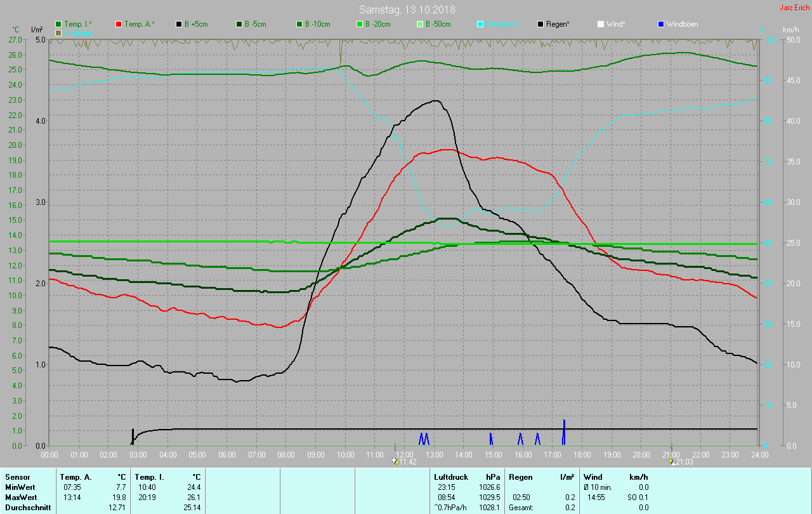Click the '24:00' time axis label
812x514 pixels.
click(759, 454)
